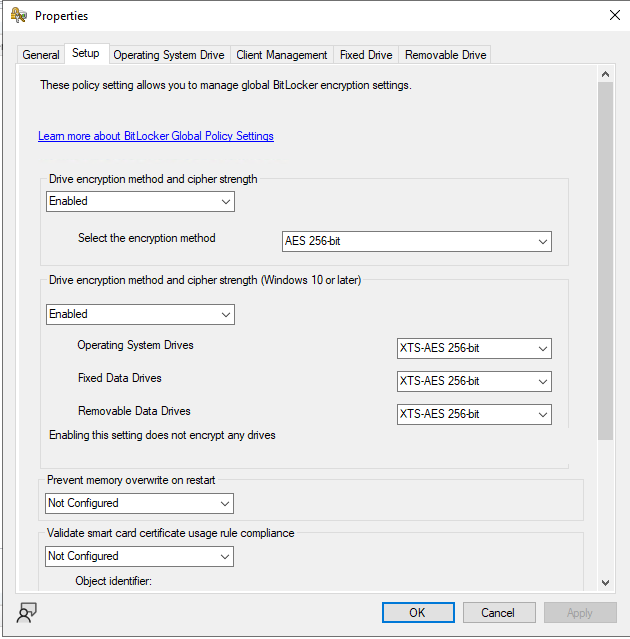
Task: Open the Operating System Drive tab
Action: 169,55
